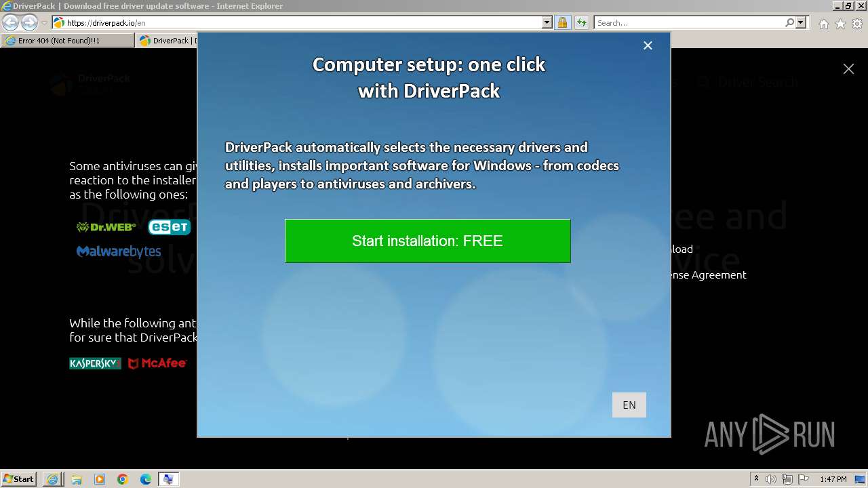Click the 1:47 PM system clock
Viewport: 868px width, 488px height.
coord(833,479)
